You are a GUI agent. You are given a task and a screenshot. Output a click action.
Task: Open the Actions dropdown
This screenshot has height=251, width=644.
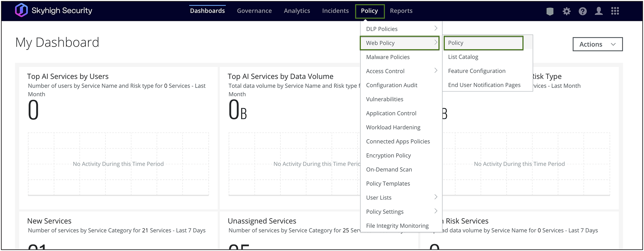[598, 44]
